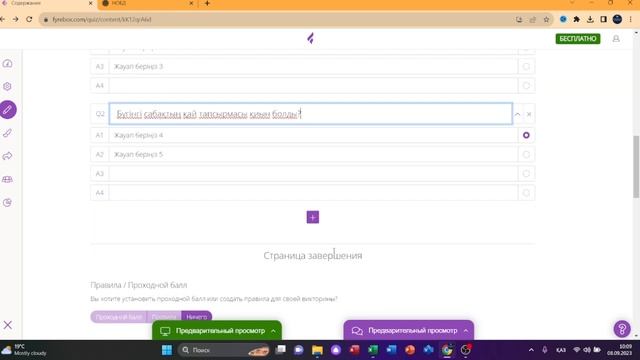Select the 'Ничего' rule option
This screenshot has height=360, width=640.
coord(197,317)
